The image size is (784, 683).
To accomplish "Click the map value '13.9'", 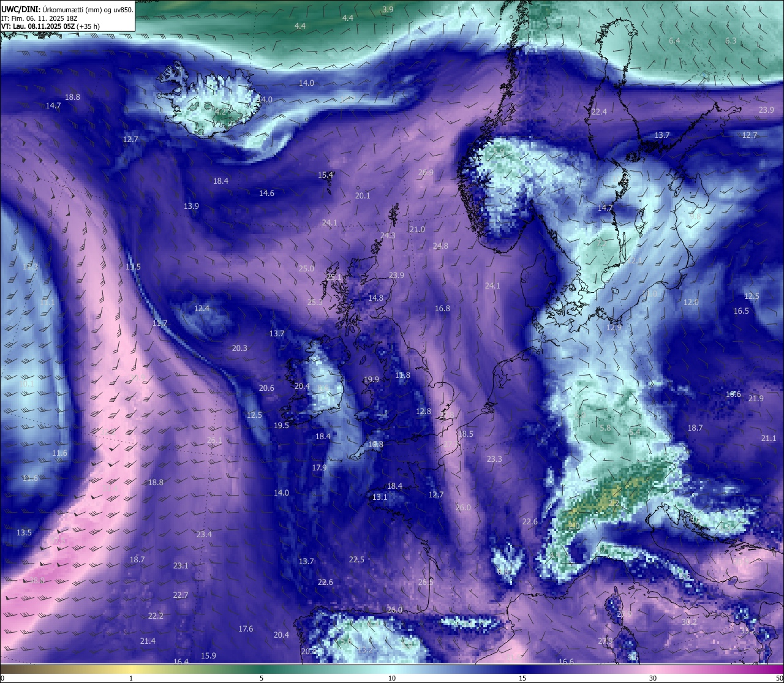I will click(x=191, y=206).
